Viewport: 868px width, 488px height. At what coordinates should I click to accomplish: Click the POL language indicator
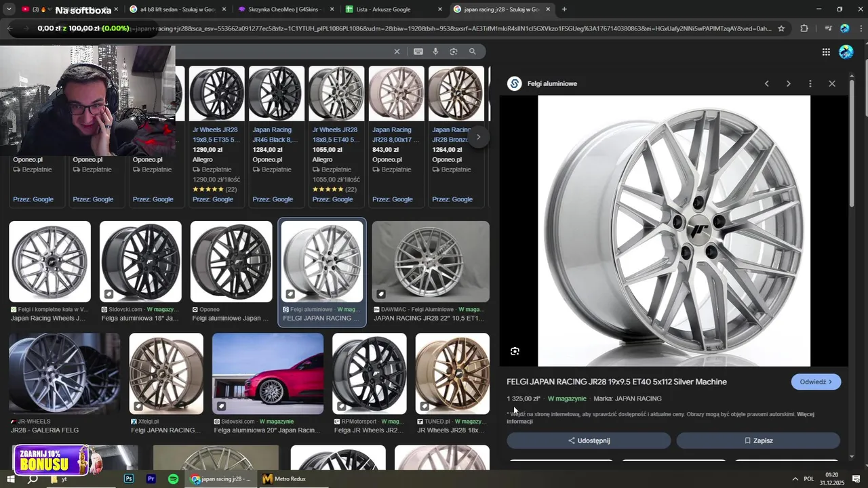pyautogui.click(x=809, y=479)
